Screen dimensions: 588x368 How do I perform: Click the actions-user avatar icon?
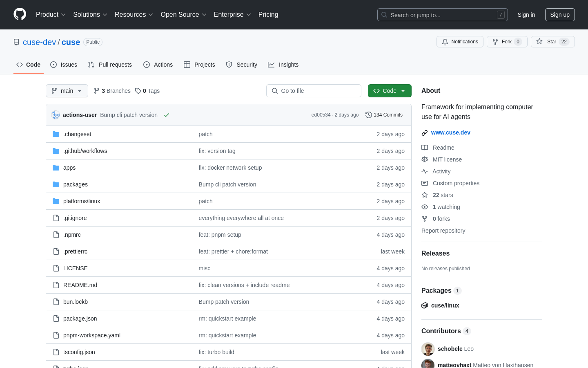[56, 115]
